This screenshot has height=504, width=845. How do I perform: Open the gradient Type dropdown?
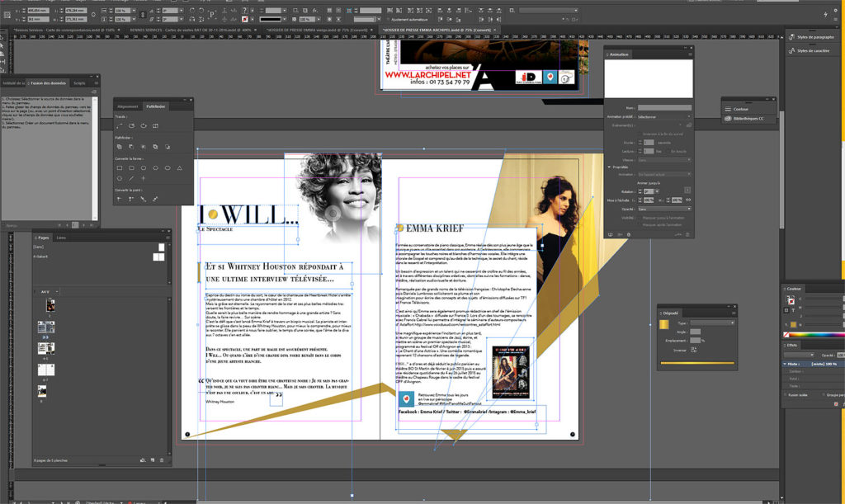pyautogui.click(x=711, y=323)
